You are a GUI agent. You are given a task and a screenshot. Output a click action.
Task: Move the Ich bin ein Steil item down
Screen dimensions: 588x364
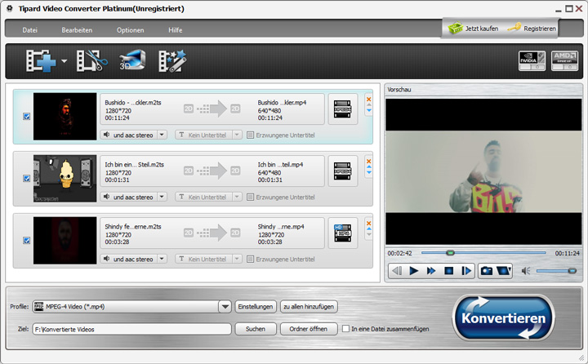pos(369,172)
